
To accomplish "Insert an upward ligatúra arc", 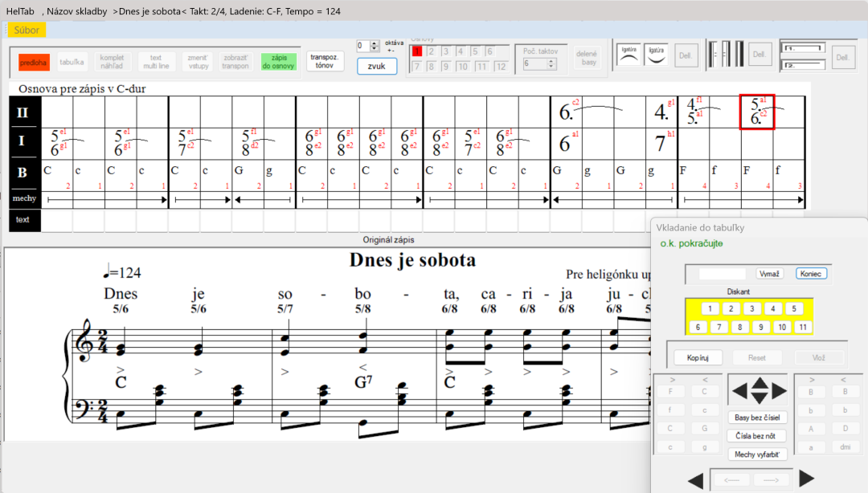I will pos(628,55).
